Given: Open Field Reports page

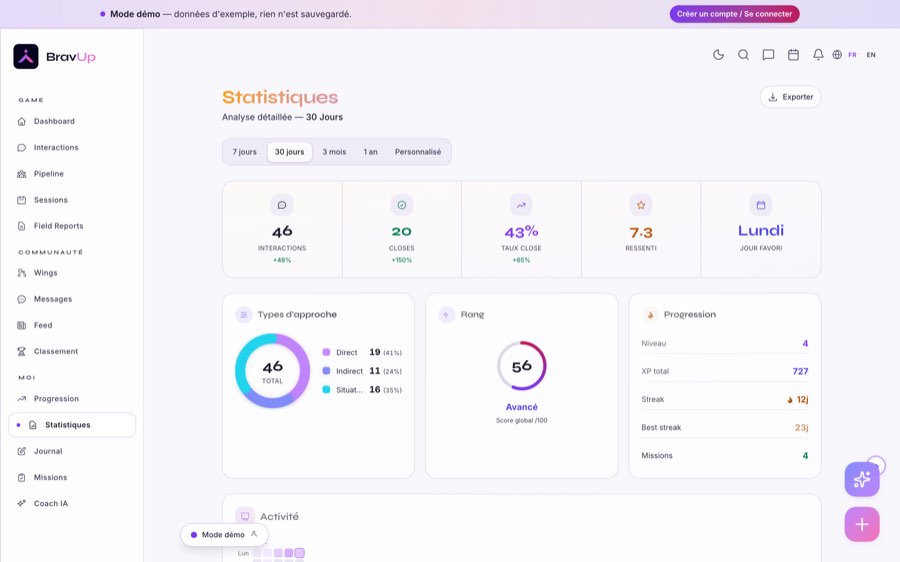Looking at the screenshot, I should [72, 226].
